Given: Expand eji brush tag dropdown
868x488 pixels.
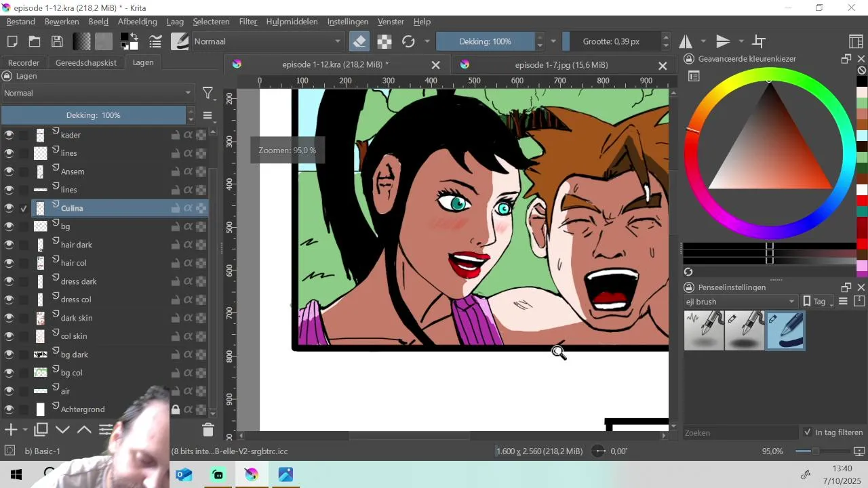Looking at the screenshot, I should pyautogui.click(x=741, y=302).
